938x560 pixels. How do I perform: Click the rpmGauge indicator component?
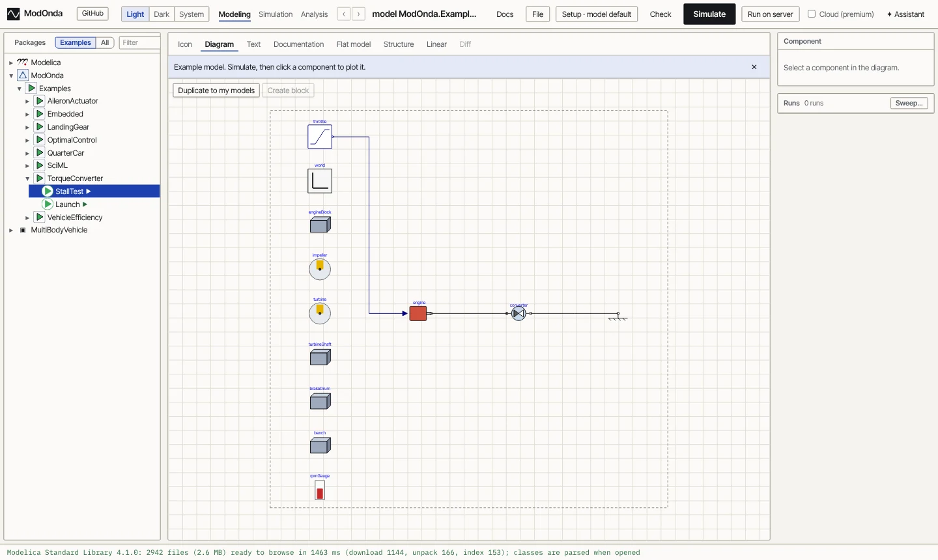[x=320, y=490]
